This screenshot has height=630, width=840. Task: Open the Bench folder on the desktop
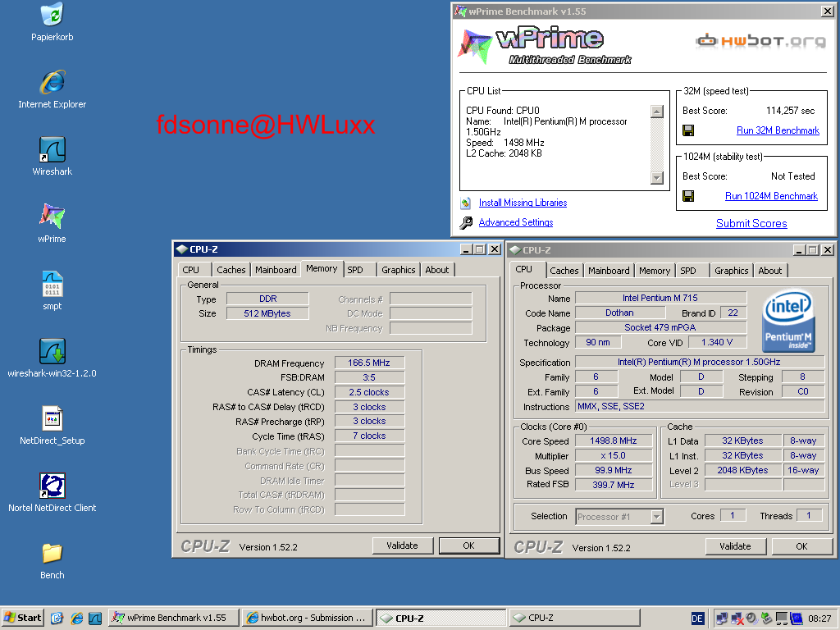pyautogui.click(x=52, y=554)
